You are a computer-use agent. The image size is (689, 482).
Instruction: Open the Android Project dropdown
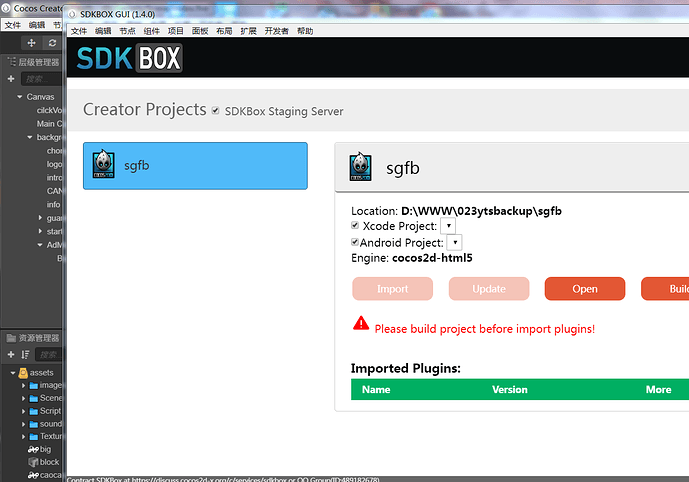coord(454,242)
